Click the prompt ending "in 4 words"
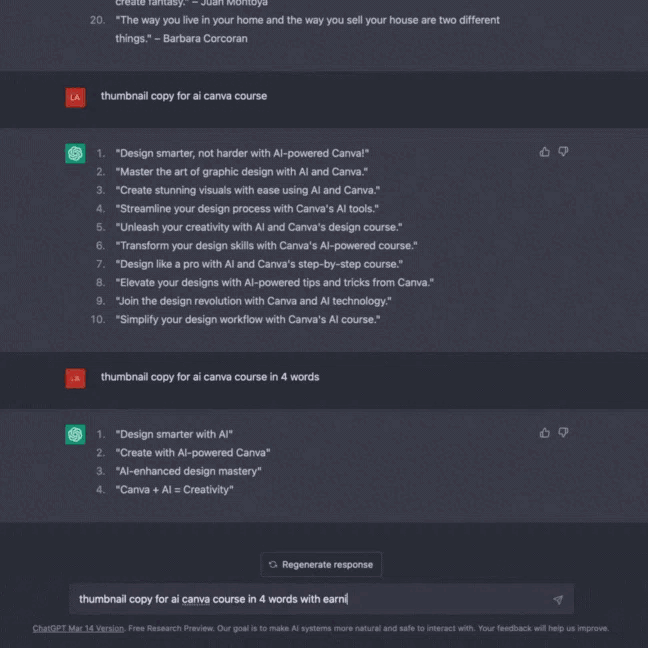Viewport: 648px width, 648px height. (210, 378)
